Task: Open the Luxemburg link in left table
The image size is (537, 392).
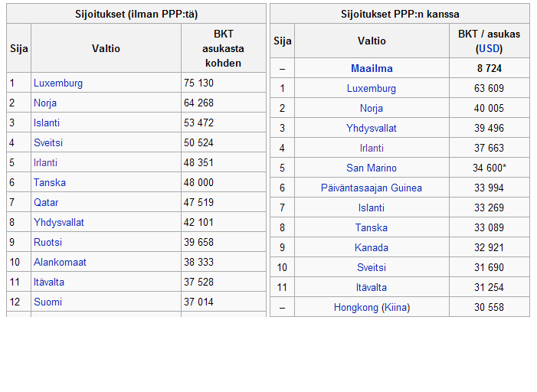Action: [58, 83]
